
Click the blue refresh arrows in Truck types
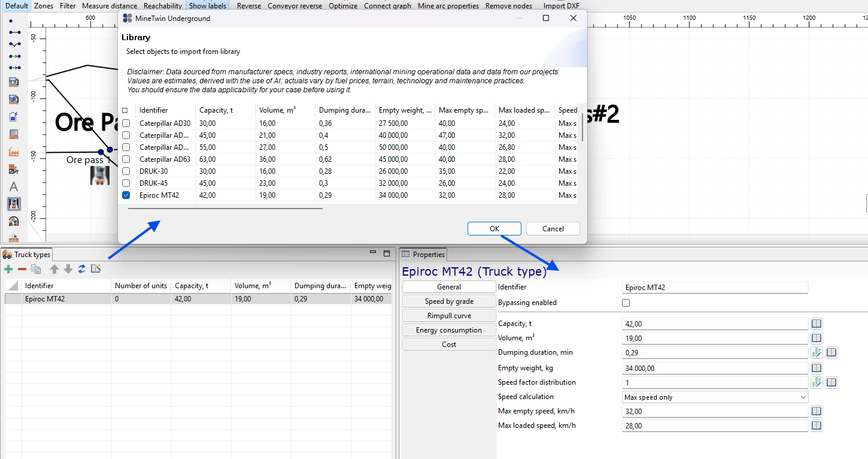click(82, 269)
